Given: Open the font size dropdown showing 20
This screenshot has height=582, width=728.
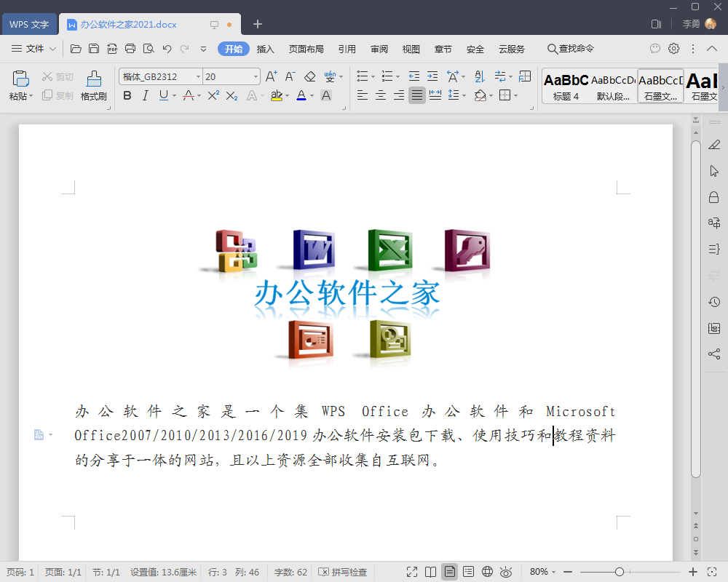Looking at the screenshot, I should click(x=256, y=76).
